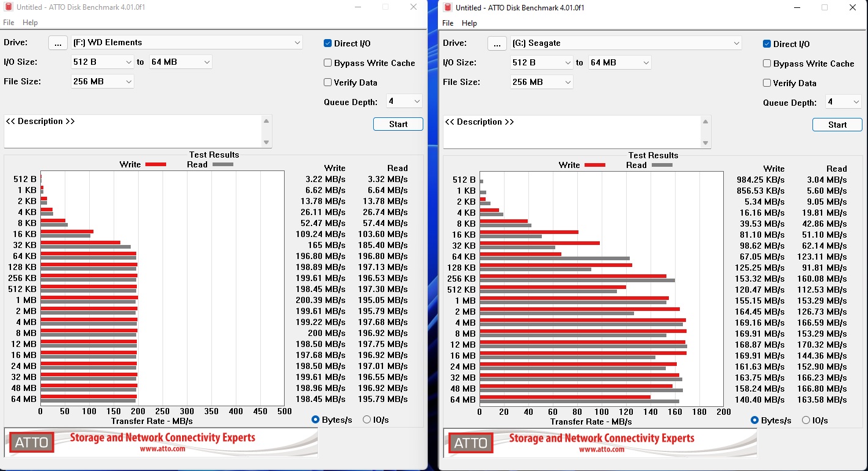Open Queue Depth dropdown in WD Elements window
Screen dimensions: 868x471
404,101
